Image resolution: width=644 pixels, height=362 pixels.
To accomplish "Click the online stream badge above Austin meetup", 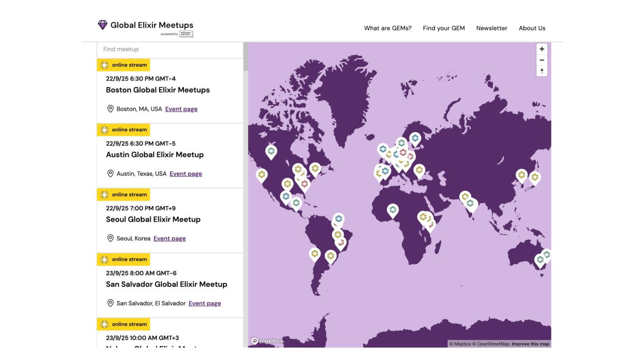I will [123, 130].
